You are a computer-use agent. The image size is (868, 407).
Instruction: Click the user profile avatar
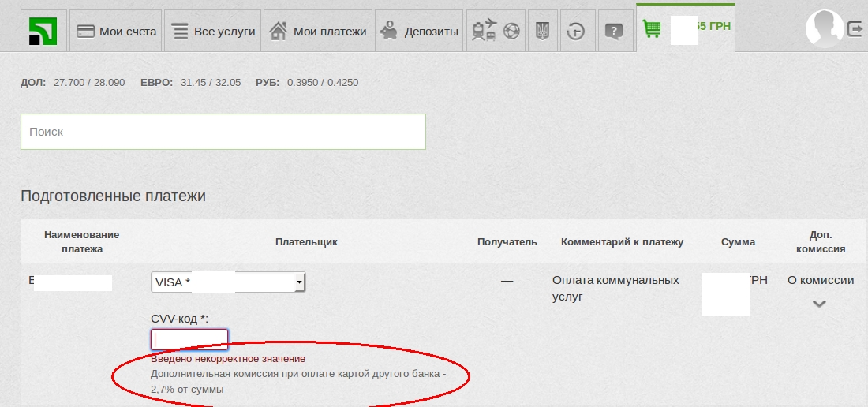coord(825,28)
